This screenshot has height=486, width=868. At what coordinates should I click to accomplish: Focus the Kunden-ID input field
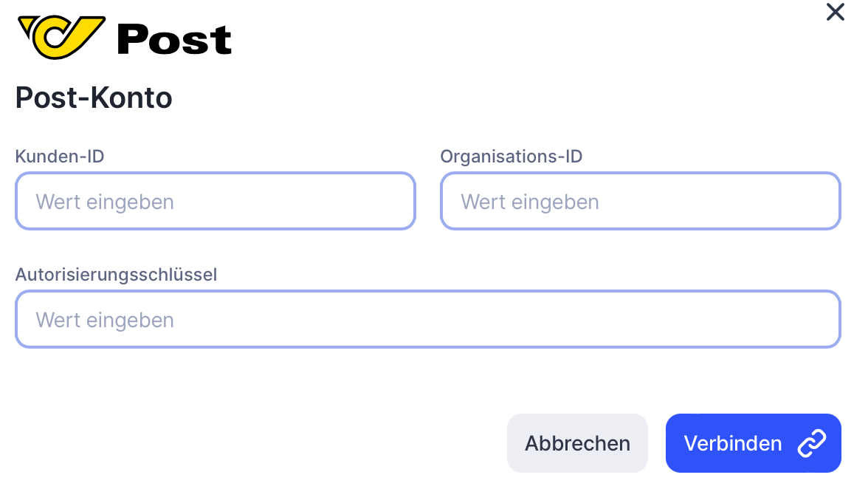click(215, 201)
